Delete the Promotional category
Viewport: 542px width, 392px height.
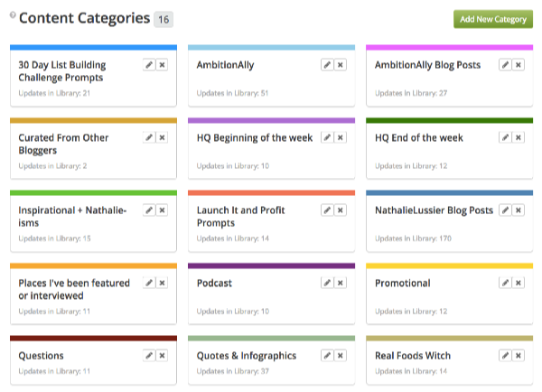pyautogui.click(x=519, y=283)
